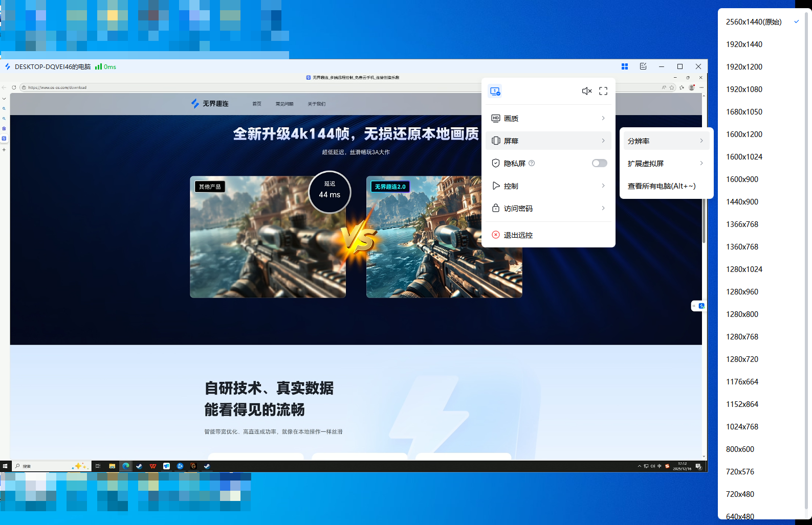
Task: Choose 2560x1440(原始) resolution
Action: tap(762, 21)
